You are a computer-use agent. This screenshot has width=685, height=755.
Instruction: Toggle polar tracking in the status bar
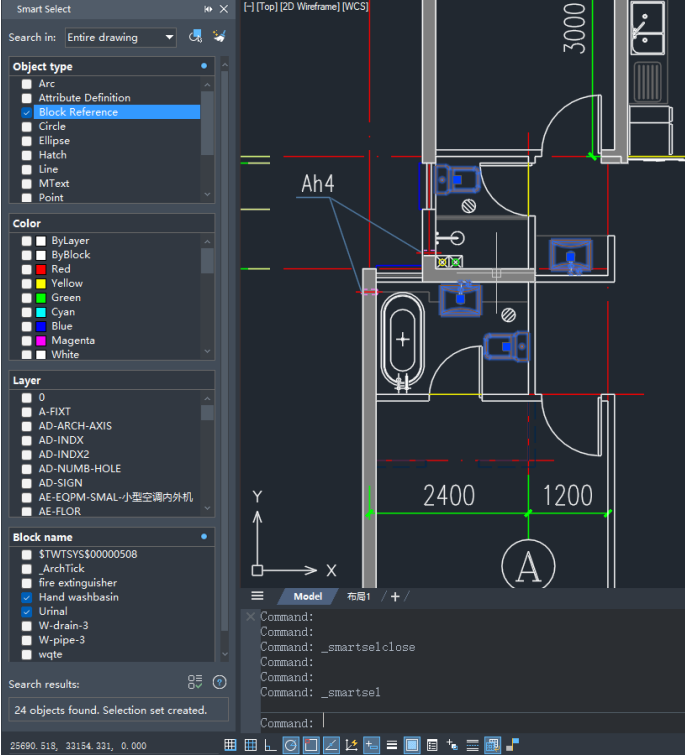(x=290, y=744)
